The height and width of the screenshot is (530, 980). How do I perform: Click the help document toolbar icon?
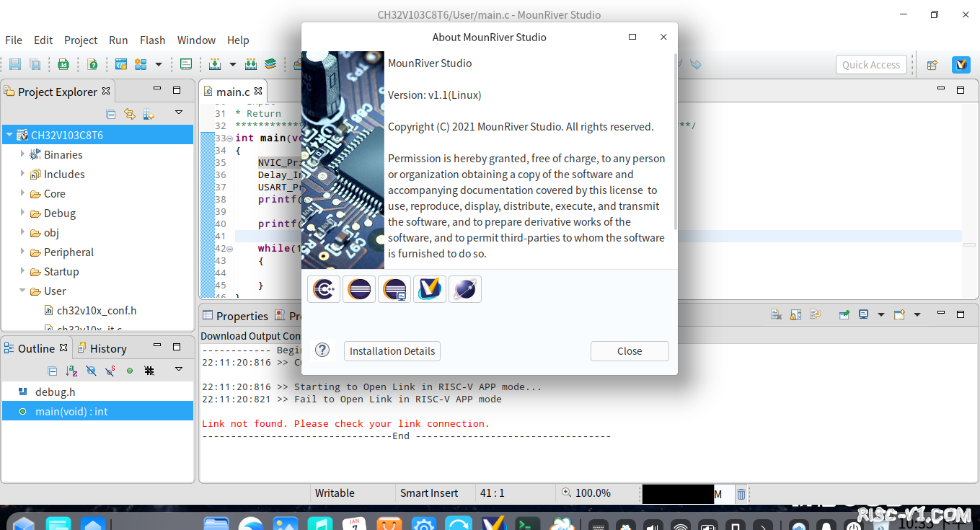92,64
